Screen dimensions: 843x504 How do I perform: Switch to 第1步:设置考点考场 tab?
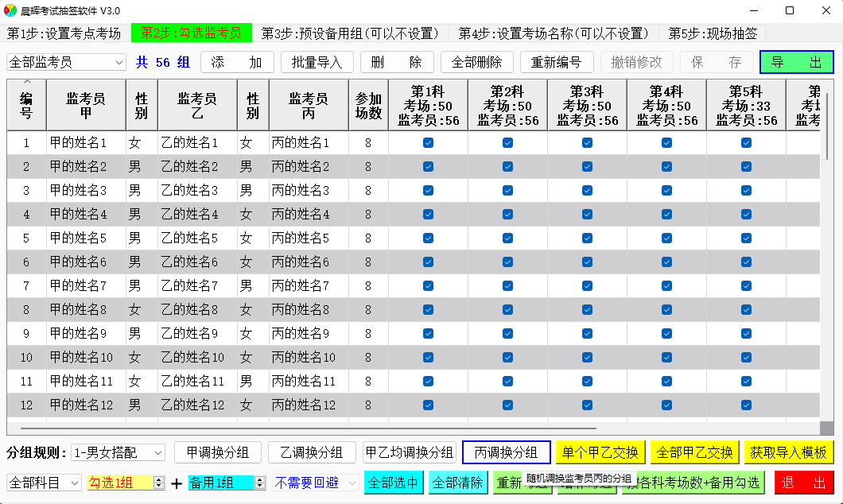pyautogui.click(x=64, y=33)
